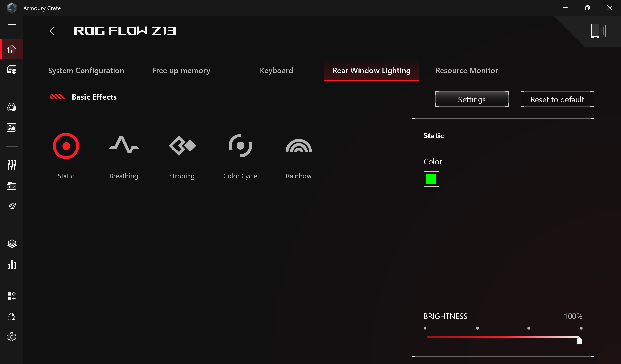
Task: Click the Settings button
Action: click(472, 99)
